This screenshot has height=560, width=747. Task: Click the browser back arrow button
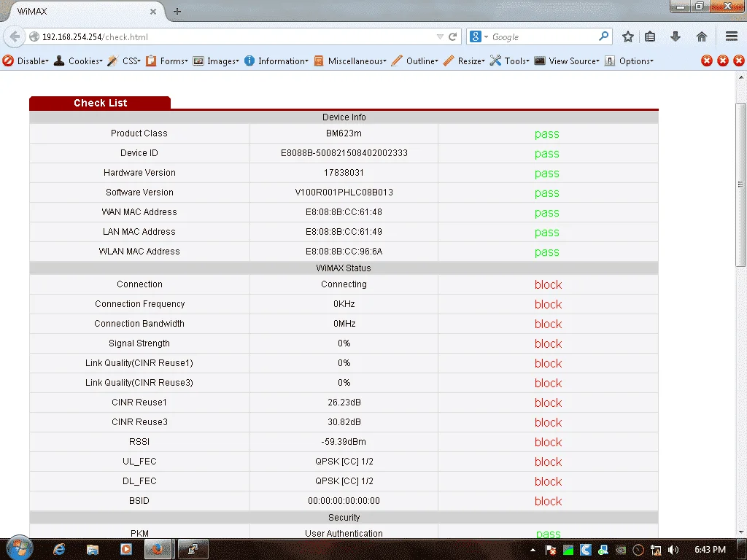pyautogui.click(x=15, y=36)
